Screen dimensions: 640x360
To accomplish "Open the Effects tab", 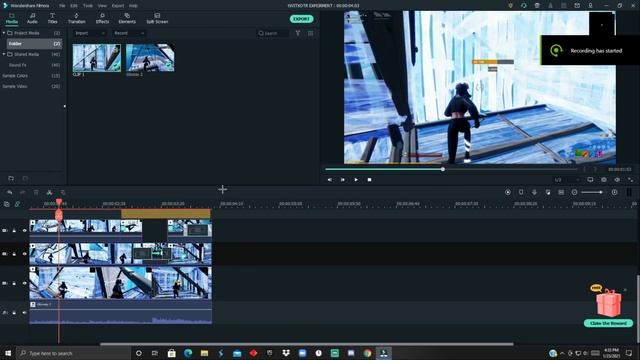I will [102, 18].
